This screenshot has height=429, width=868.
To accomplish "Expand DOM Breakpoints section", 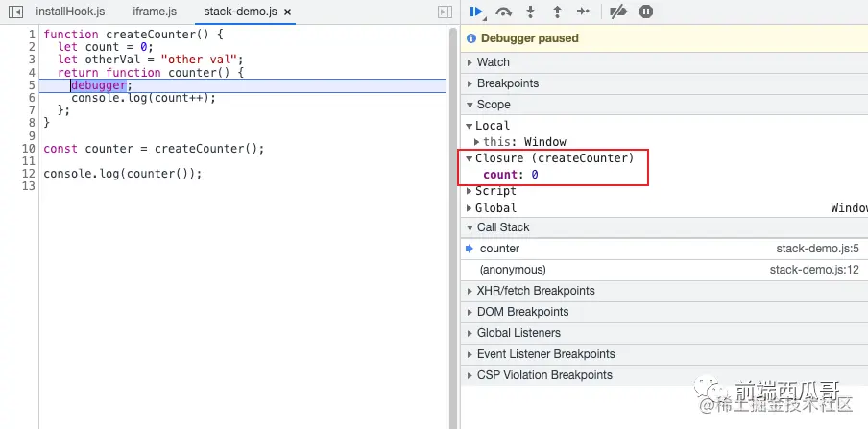I will pos(663,312).
